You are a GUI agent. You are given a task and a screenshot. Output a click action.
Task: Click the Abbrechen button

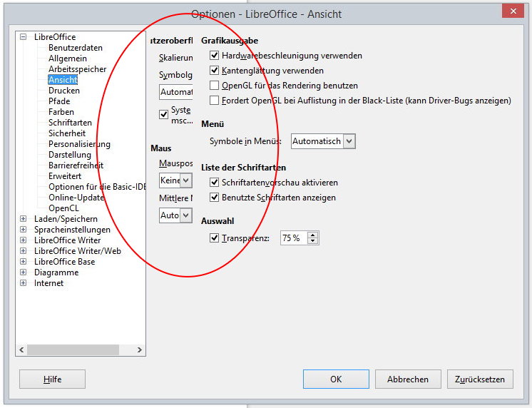(x=408, y=379)
